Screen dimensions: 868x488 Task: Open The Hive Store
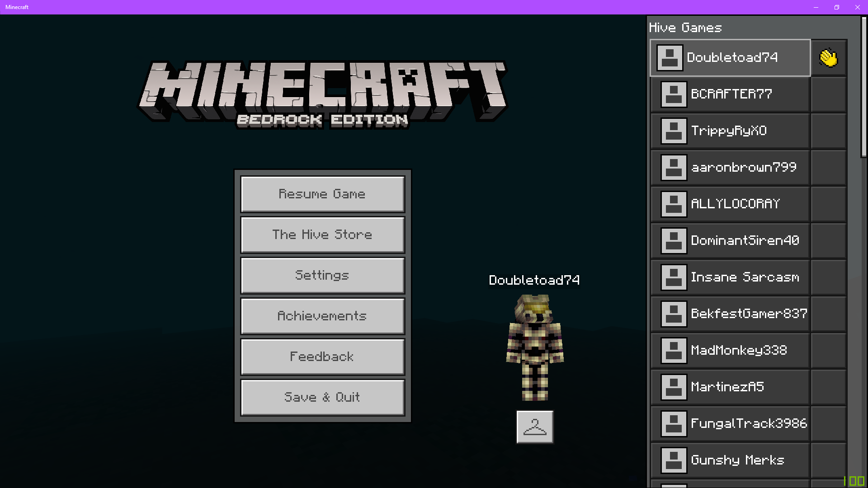[322, 235]
